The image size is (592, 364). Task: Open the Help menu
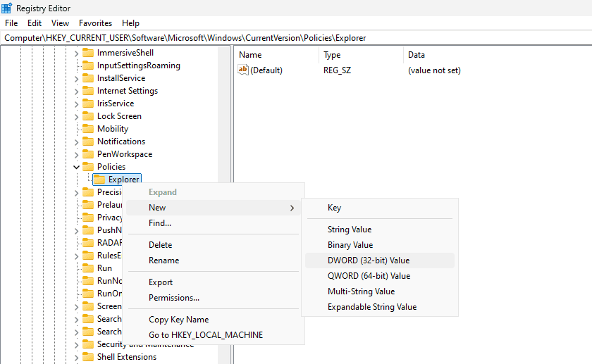coord(130,23)
